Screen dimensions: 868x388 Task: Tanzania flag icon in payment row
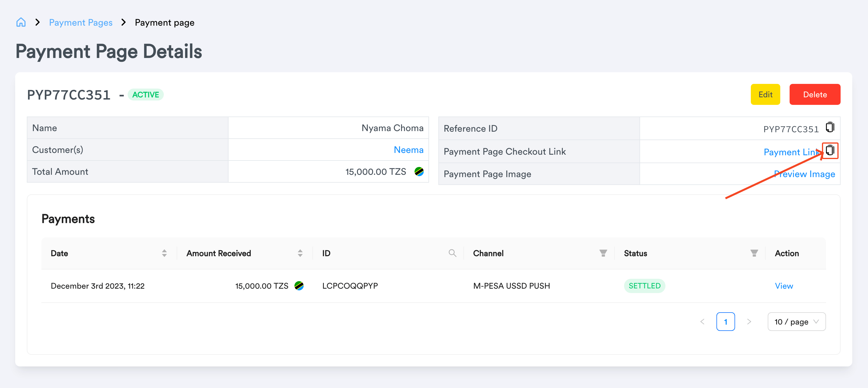(299, 285)
